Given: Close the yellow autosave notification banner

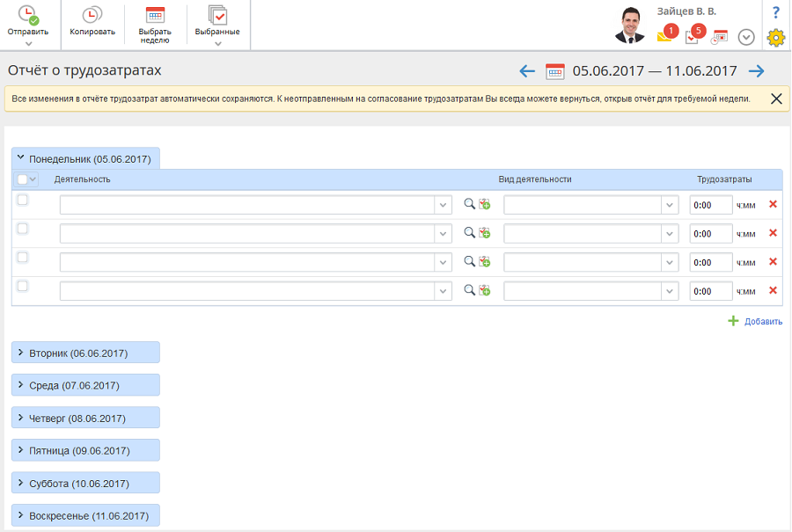Looking at the screenshot, I should click(x=776, y=98).
